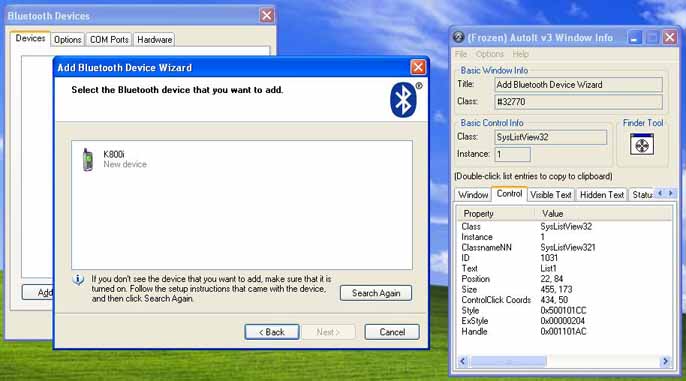Open the Visible Text tab

click(x=551, y=195)
